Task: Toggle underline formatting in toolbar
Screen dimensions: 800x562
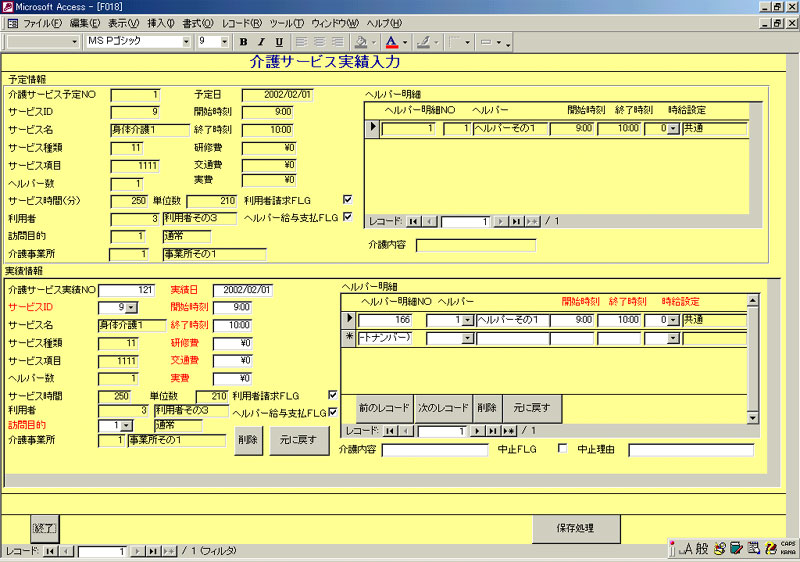Action: [x=279, y=42]
